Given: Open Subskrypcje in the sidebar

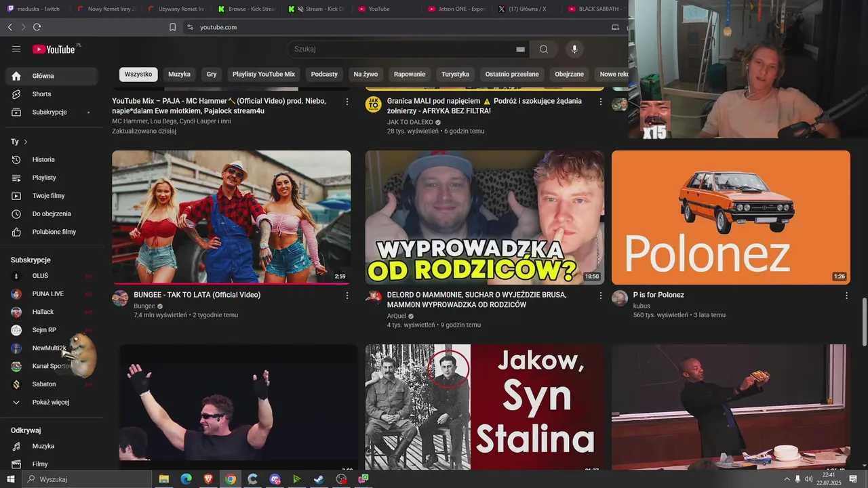Looking at the screenshot, I should coord(52,113).
